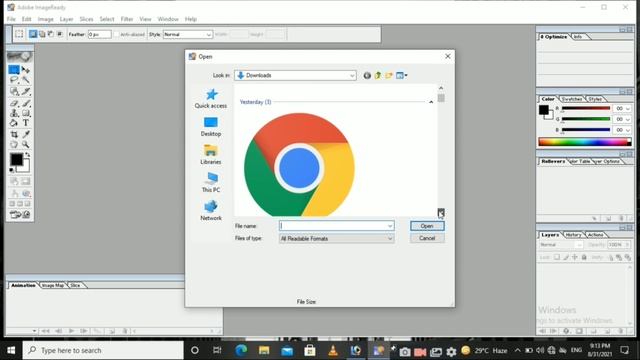The width and height of the screenshot is (640, 360).
Task: Select the Lasso tool
Action: coord(14,80)
